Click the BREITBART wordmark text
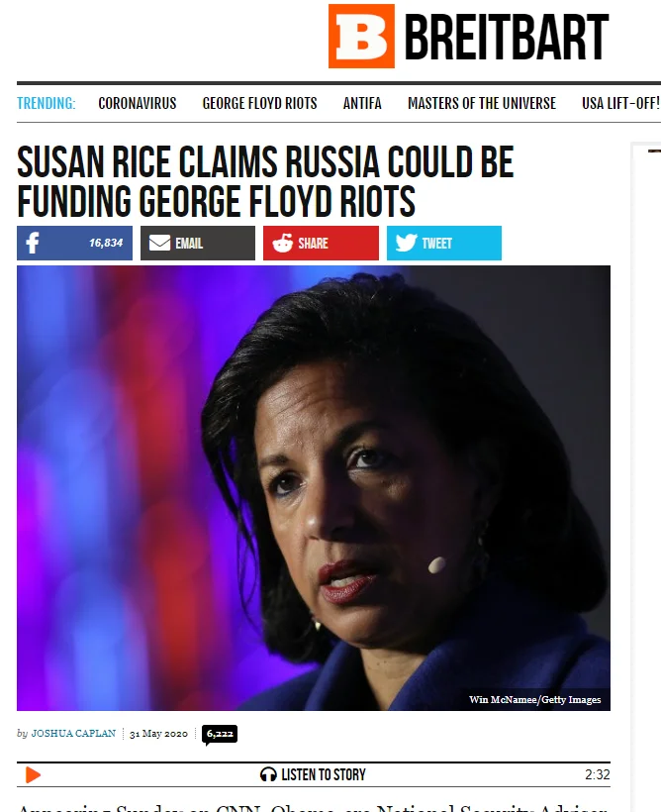The image size is (661, 812). [507, 37]
